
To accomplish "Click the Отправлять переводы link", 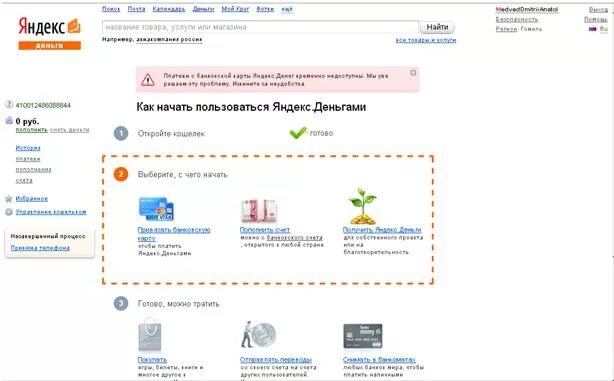I will [x=276, y=359].
